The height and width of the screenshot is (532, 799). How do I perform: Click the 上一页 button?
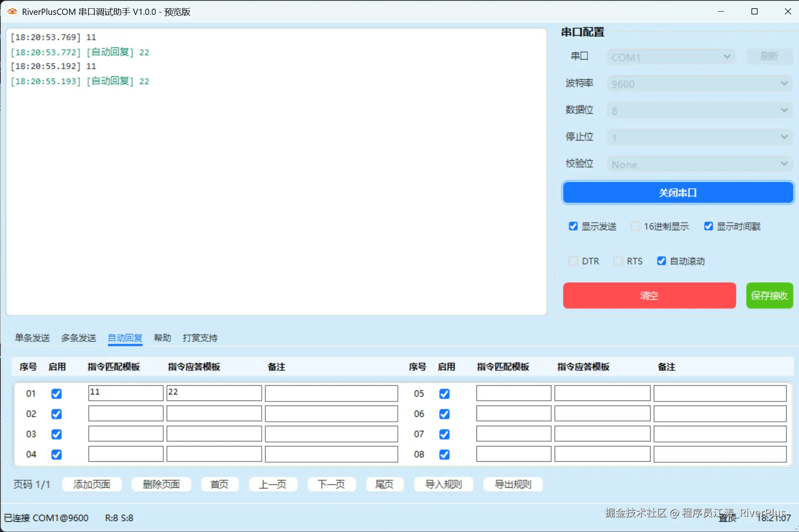point(273,484)
